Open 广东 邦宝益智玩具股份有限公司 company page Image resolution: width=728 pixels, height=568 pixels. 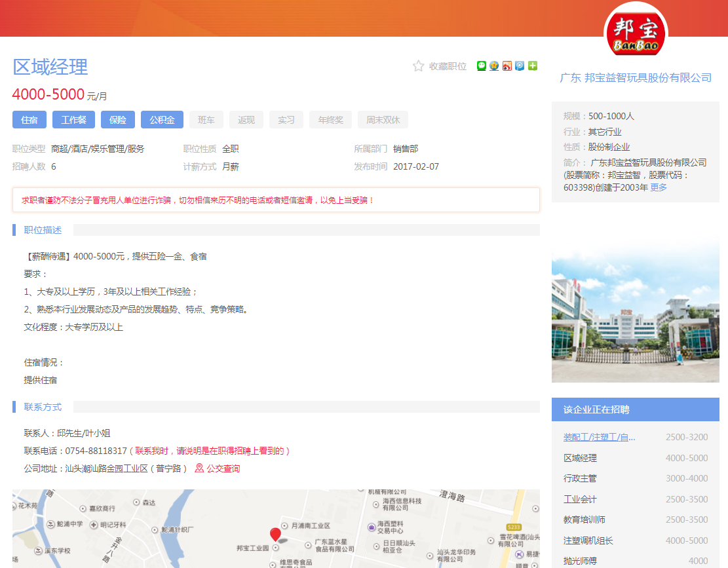coord(636,77)
